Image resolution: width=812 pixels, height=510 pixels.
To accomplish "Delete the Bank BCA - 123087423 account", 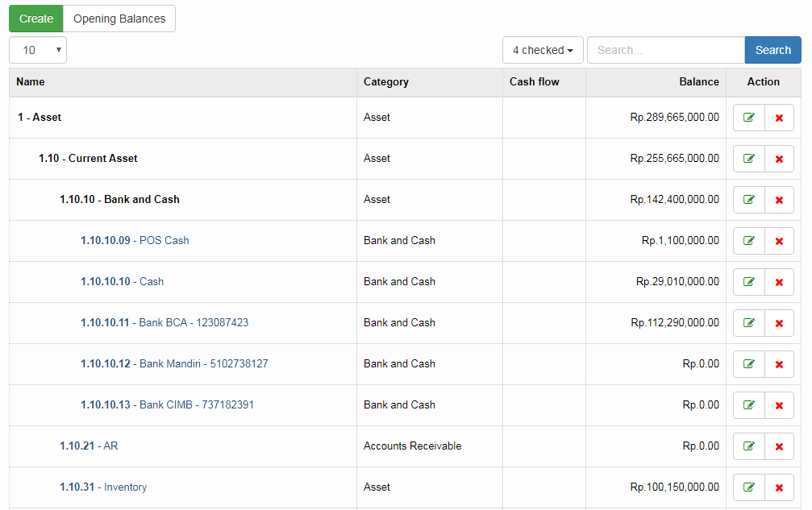I will [x=779, y=323].
